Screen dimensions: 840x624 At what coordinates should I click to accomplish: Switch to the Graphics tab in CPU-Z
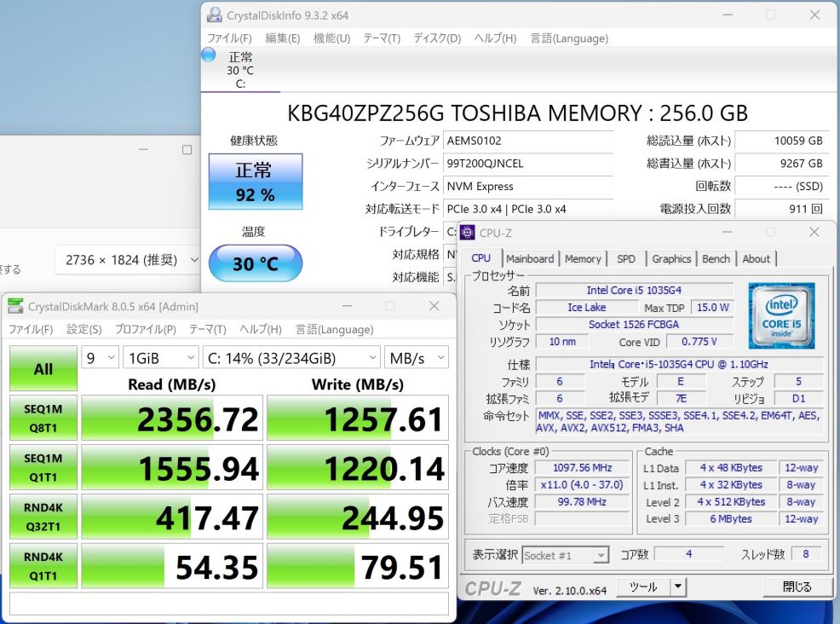click(671, 259)
